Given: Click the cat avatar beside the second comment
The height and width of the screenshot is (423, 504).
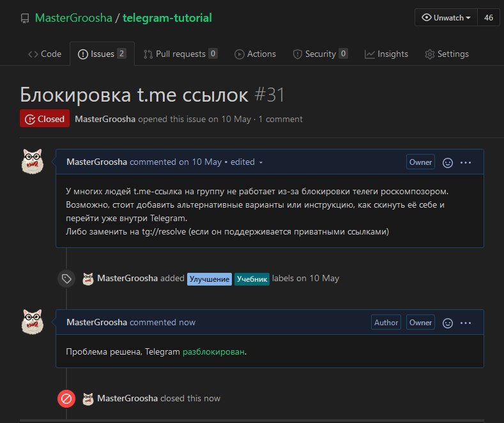Looking at the screenshot, I should (x=33, y=321).
